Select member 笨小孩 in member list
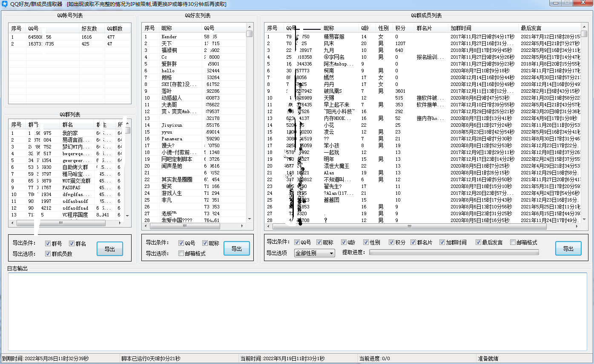The image size is (594, 364). pos(423,145)
